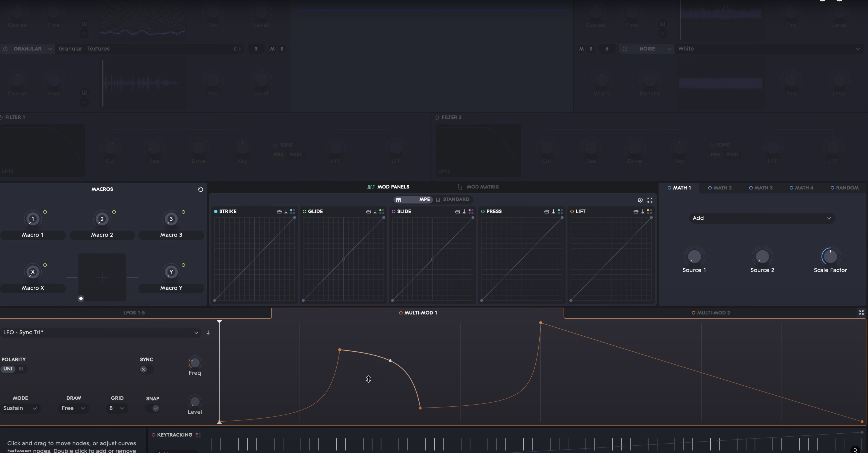The width and height of the screenshot is (868, 453).
Task: Click the Macro Y name label
Action: (x=171, y=288)
